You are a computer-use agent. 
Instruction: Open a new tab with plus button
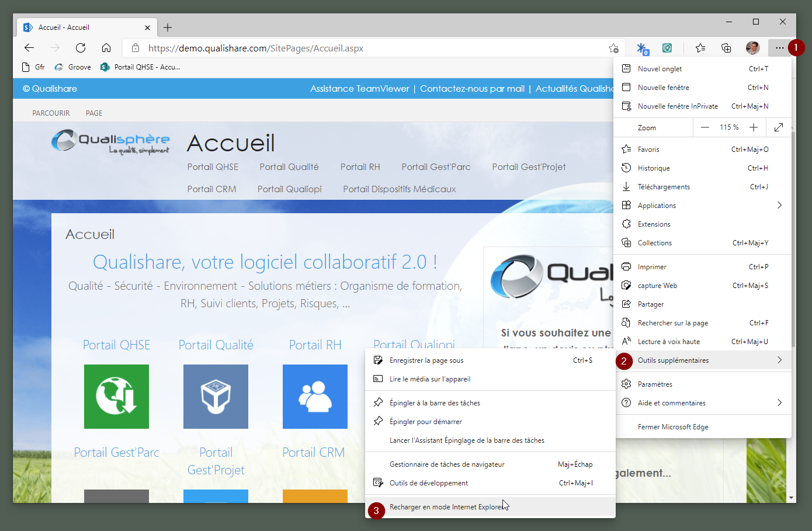tap(168, 27)
